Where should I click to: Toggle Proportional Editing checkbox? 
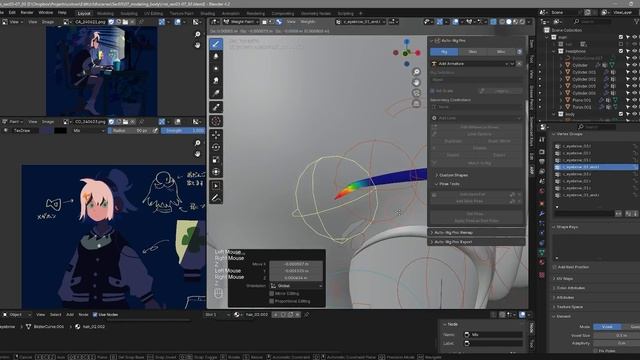tap(272, 301)
